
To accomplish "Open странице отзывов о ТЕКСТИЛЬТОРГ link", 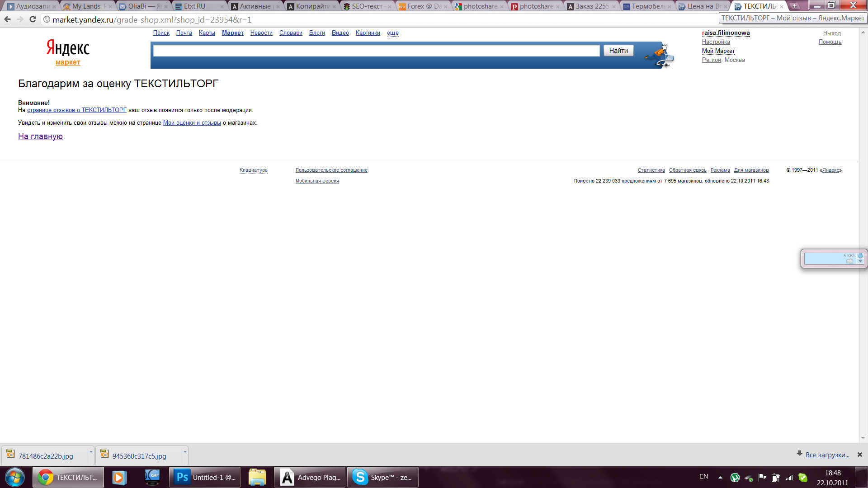I will tap(77, 110).
